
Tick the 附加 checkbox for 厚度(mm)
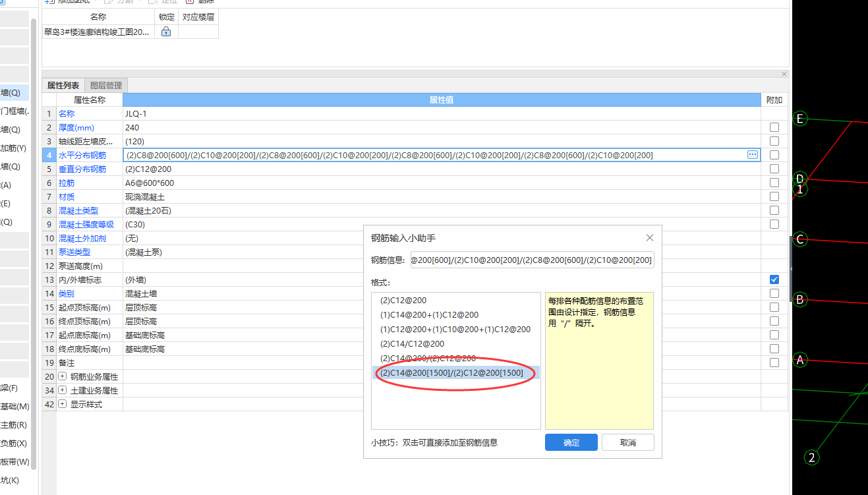click(774, 127)
